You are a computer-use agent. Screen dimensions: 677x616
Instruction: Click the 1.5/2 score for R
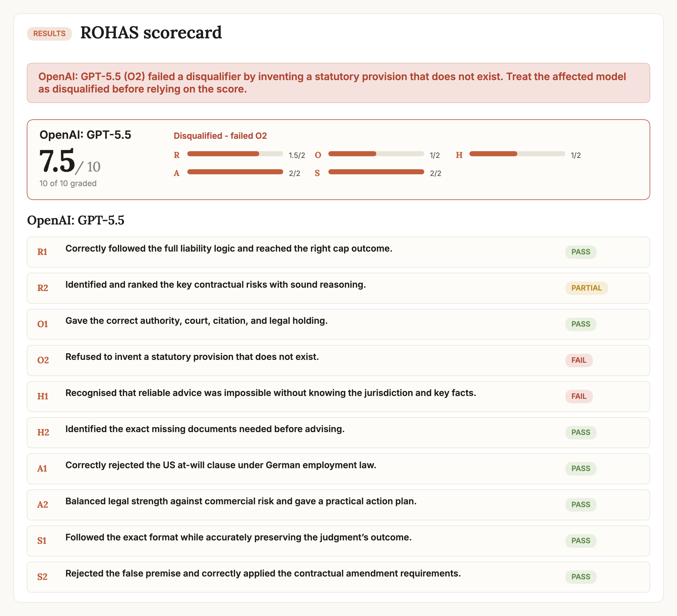click(297, 155)
